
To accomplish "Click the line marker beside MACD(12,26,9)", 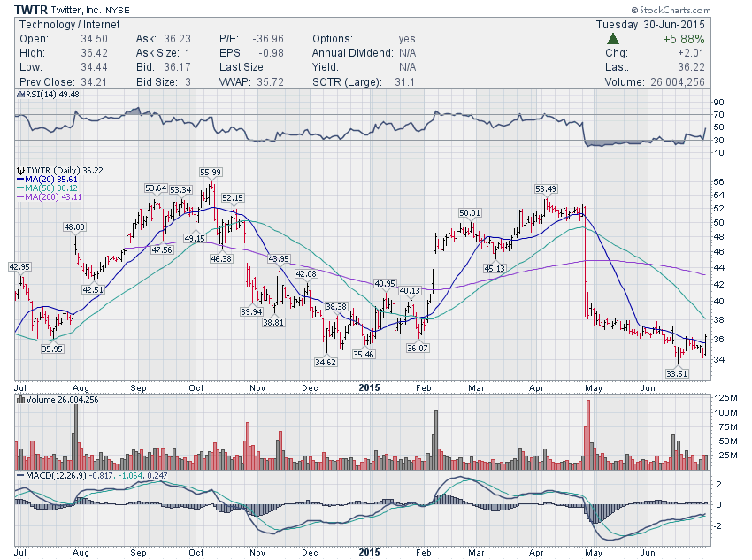I will pyautogui.click(x=20, y=476).
